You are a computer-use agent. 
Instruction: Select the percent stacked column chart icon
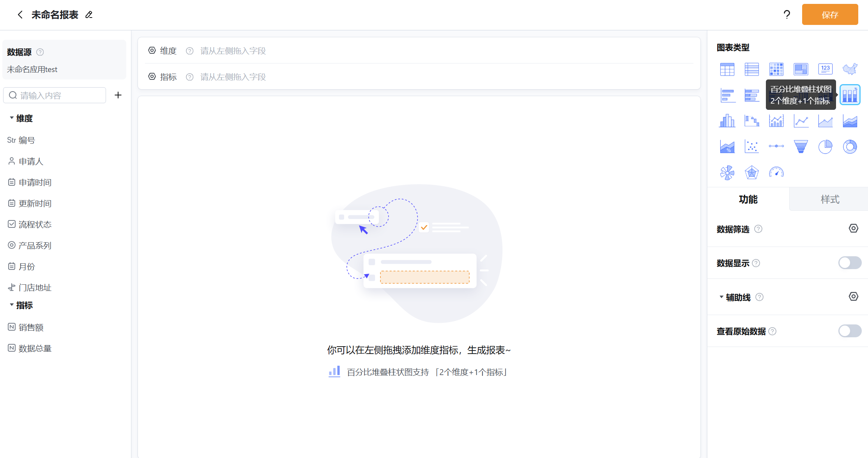point(850,95)
